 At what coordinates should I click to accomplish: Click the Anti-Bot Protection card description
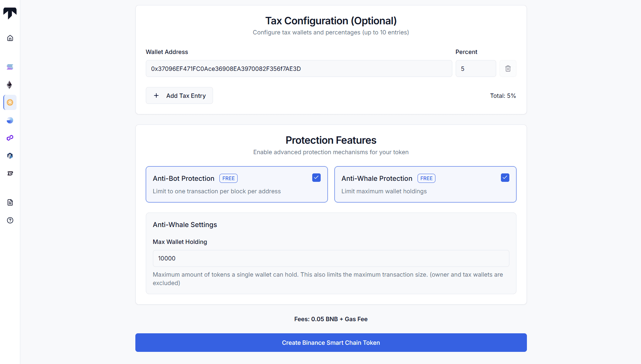tap(217, 191)
